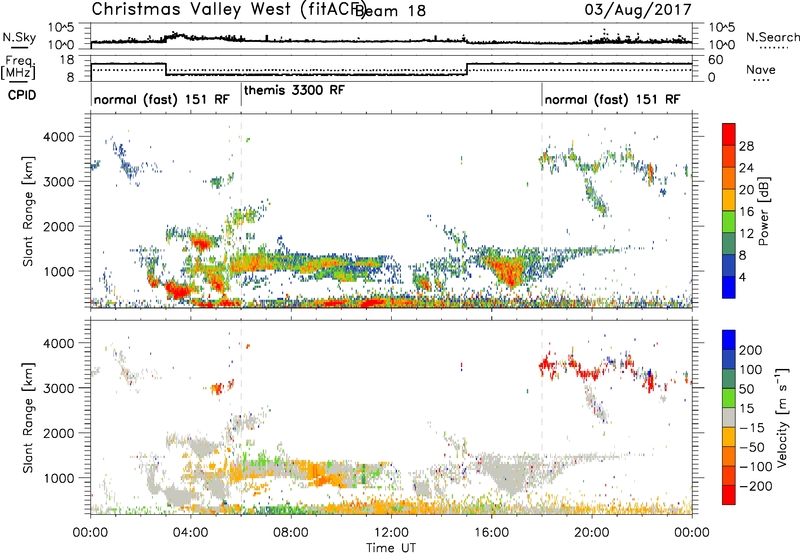800x554 pixels.
Task: Click the 1000 range tick in velocity panel
Action: click(58, 478)
